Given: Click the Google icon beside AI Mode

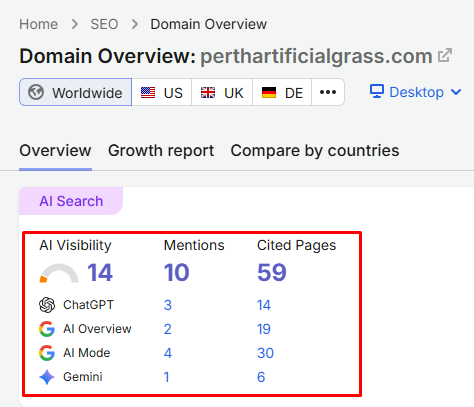Looking at the screenshot, I should click(x=47, y=353).
